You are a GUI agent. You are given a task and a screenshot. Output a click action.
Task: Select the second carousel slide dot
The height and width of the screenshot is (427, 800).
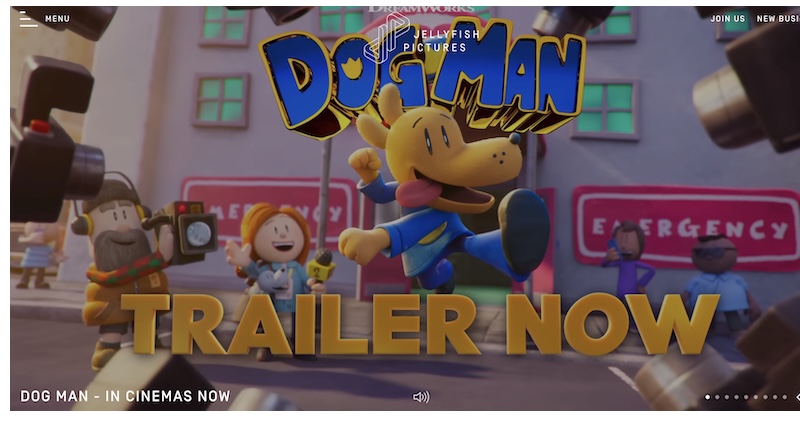717,397
